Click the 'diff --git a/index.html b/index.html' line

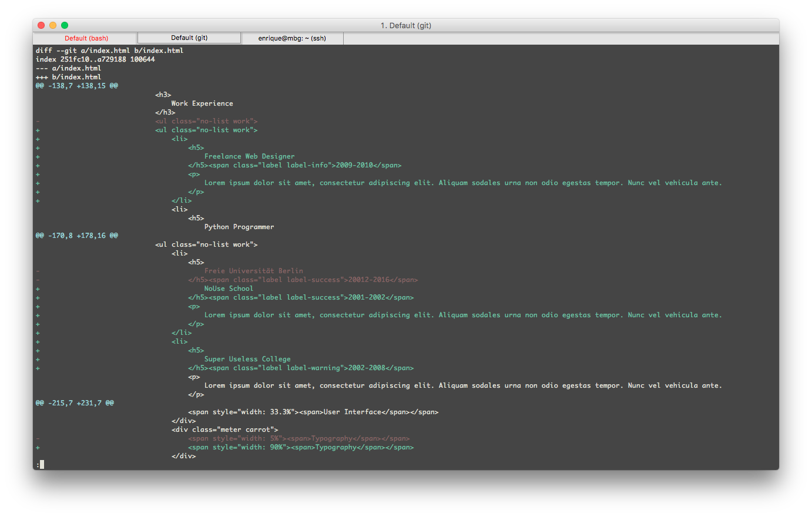pyautogui.click(x=109, y=51)
